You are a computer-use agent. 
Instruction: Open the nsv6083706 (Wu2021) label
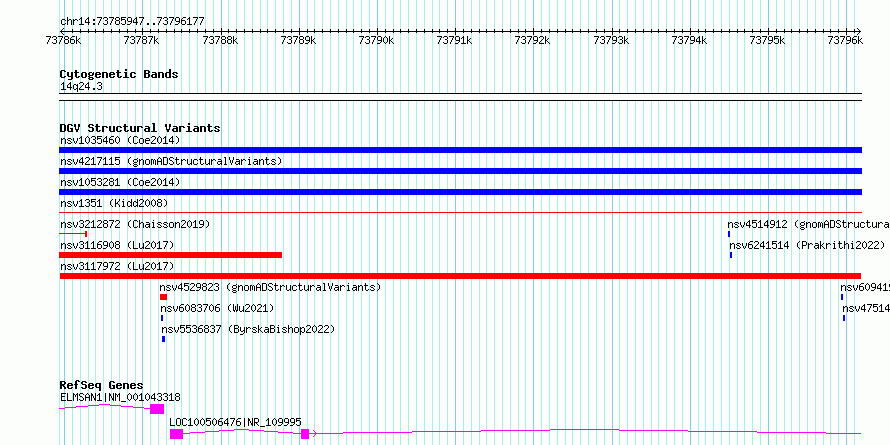pyautogui.click(x=217, y=308)
